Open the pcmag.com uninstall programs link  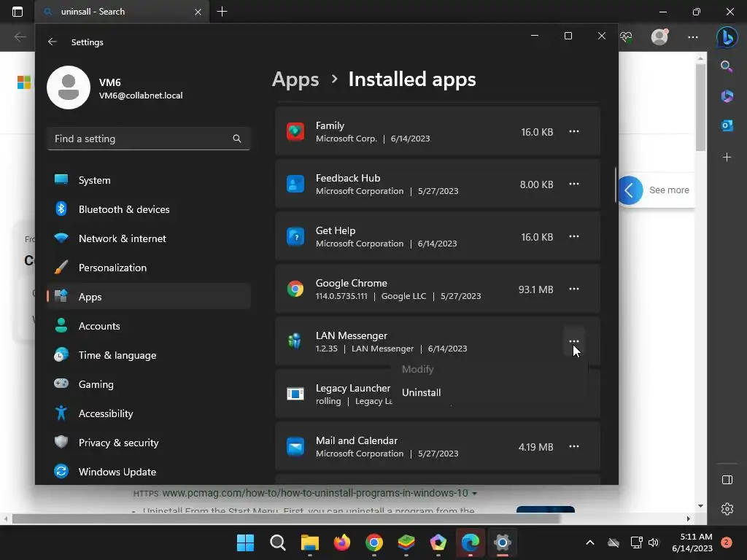tap(315, 493)
